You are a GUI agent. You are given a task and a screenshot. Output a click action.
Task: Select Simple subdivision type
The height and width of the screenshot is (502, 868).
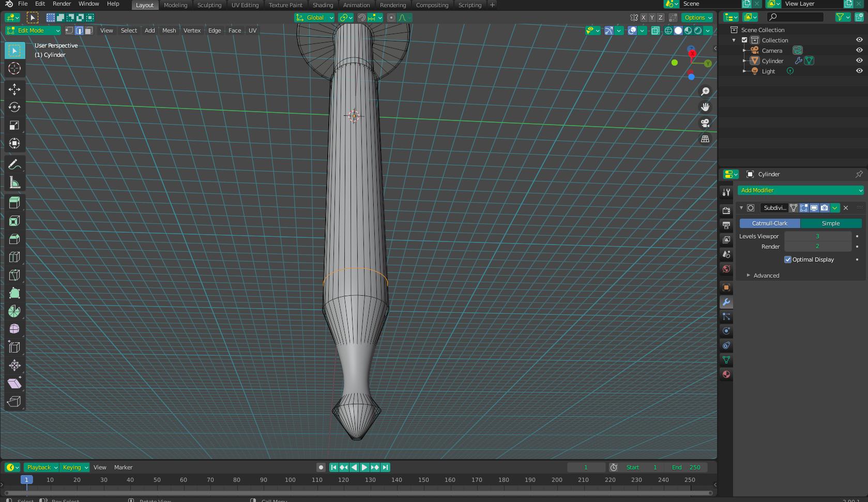831,223
